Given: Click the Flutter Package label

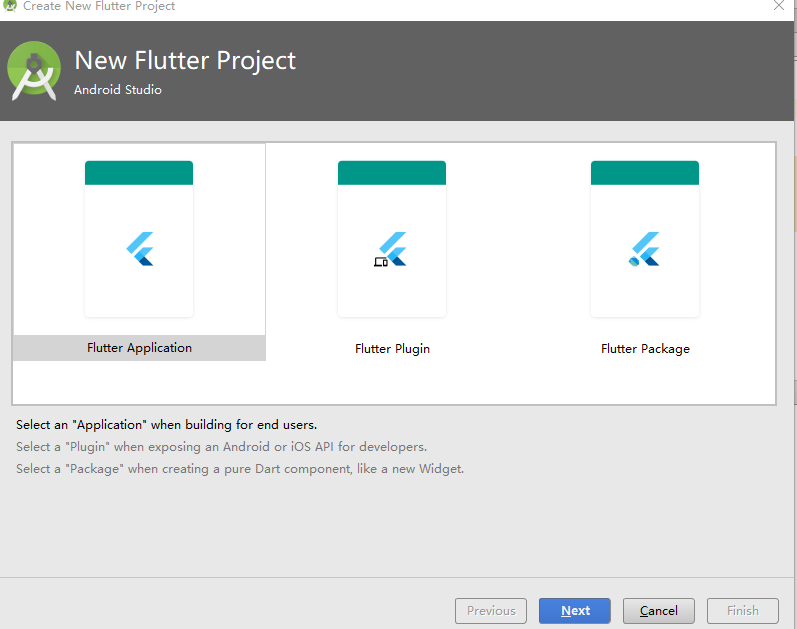Looking at the screenshot, I should click(x=645, y=349).
